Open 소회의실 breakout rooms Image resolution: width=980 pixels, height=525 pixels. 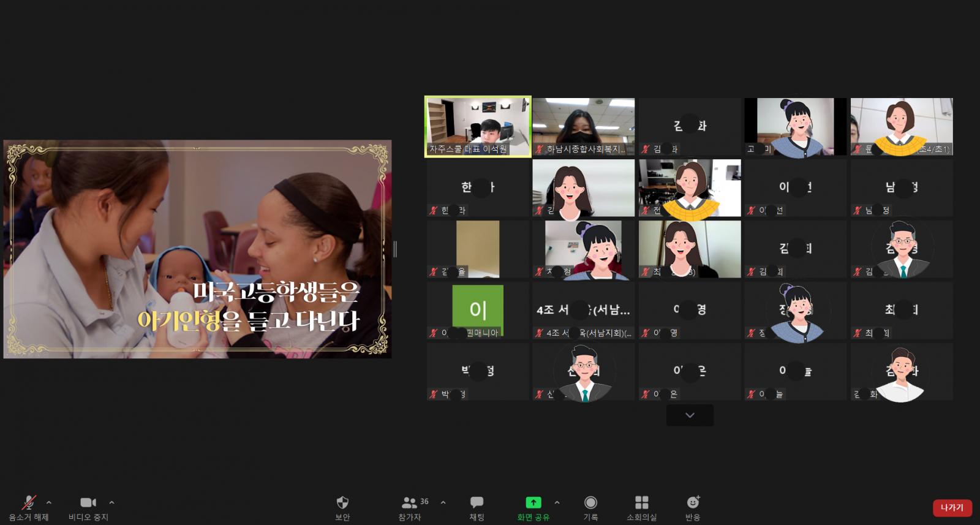coord(641,503)
